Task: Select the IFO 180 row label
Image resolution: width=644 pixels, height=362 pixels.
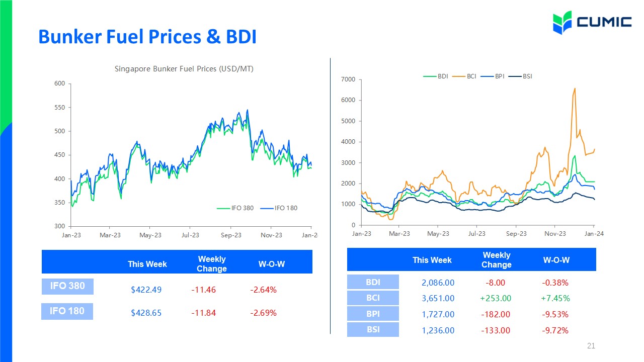Action: [67, 311]
